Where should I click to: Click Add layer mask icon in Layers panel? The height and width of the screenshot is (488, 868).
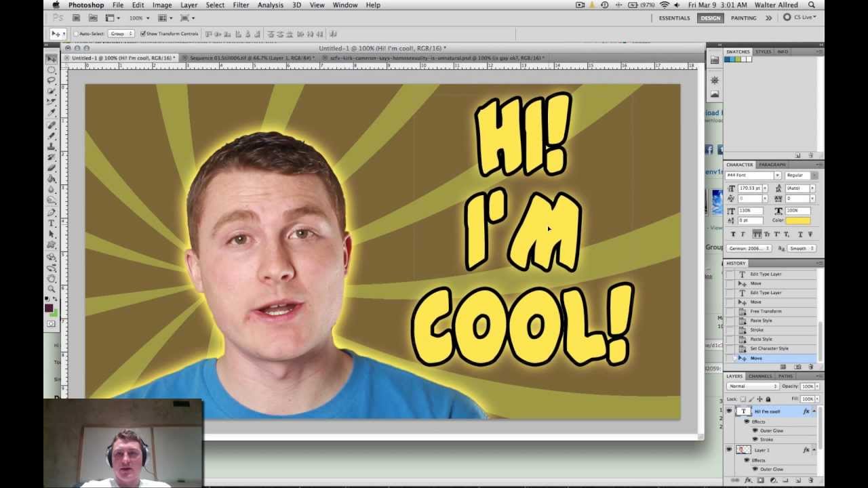point(760,480)
